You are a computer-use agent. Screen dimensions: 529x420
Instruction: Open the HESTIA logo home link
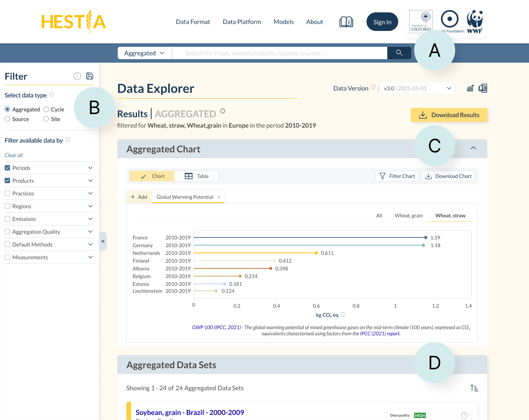pos(73,22)
